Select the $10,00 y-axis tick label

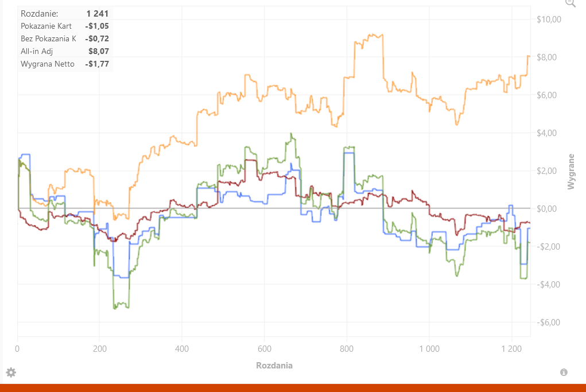[x=549, y=20]
